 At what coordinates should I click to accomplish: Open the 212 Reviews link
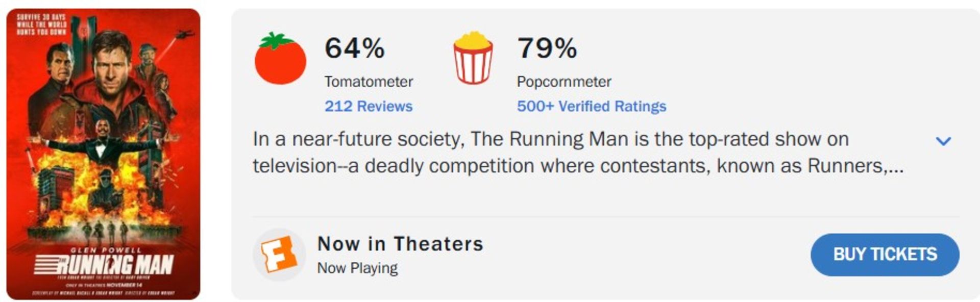[x=369, y=106]
